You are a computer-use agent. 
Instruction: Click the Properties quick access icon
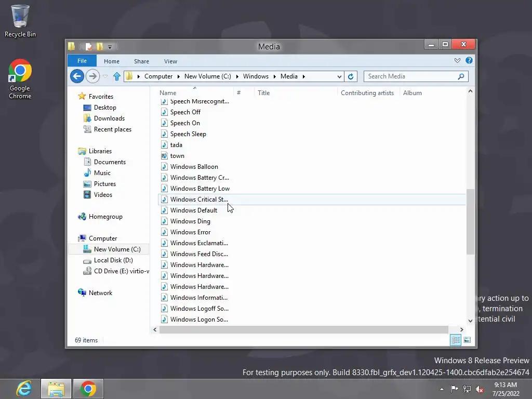(88, 46)
